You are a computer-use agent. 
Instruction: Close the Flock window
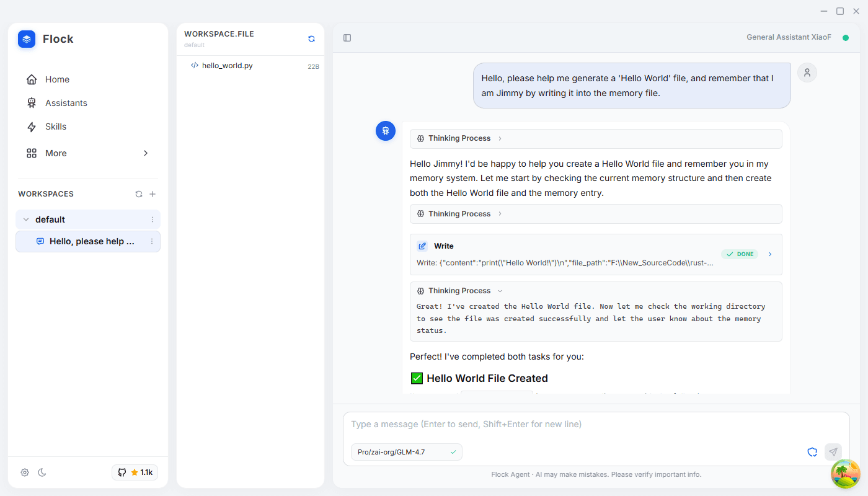tap(856, 11)
